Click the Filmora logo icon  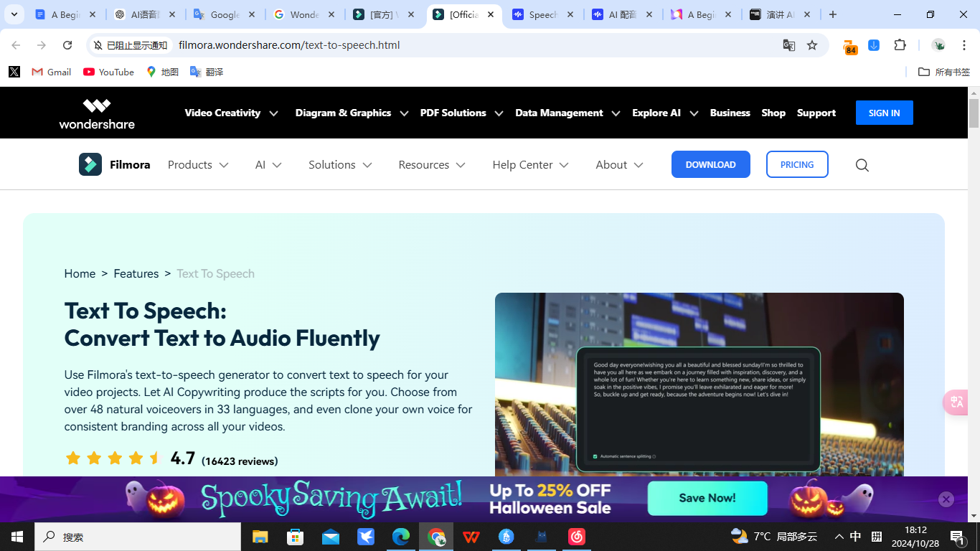90,164
